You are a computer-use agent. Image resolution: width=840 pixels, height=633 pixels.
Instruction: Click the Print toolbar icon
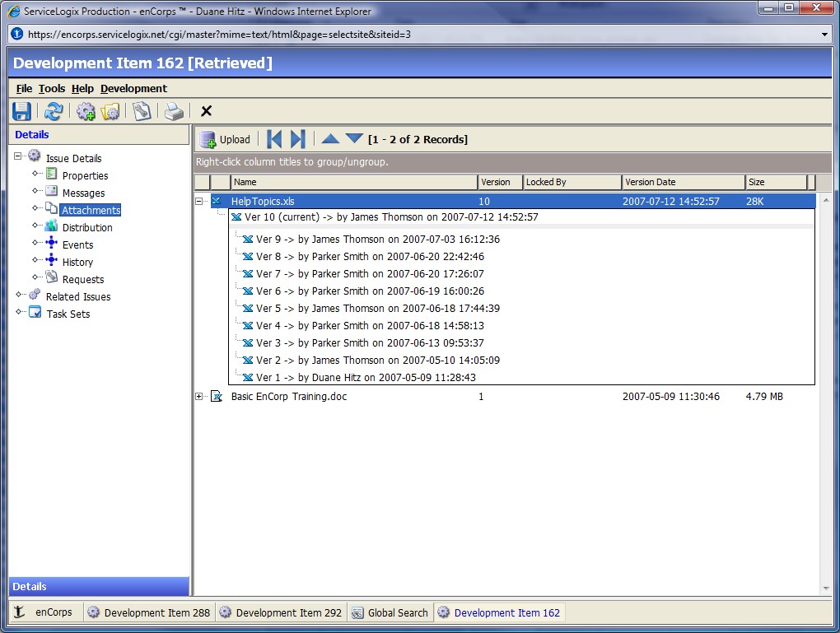tap(174, 111)
